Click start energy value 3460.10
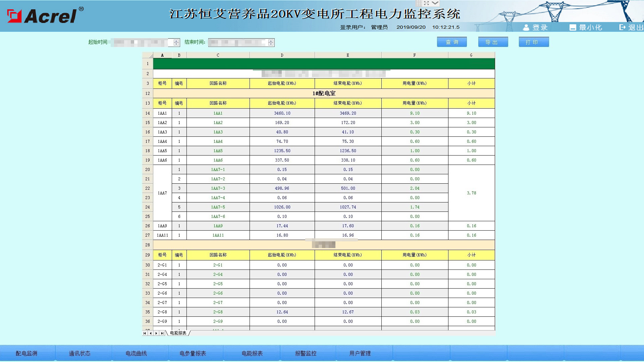This screenshot has width=644, height=362. pos(282,113)
